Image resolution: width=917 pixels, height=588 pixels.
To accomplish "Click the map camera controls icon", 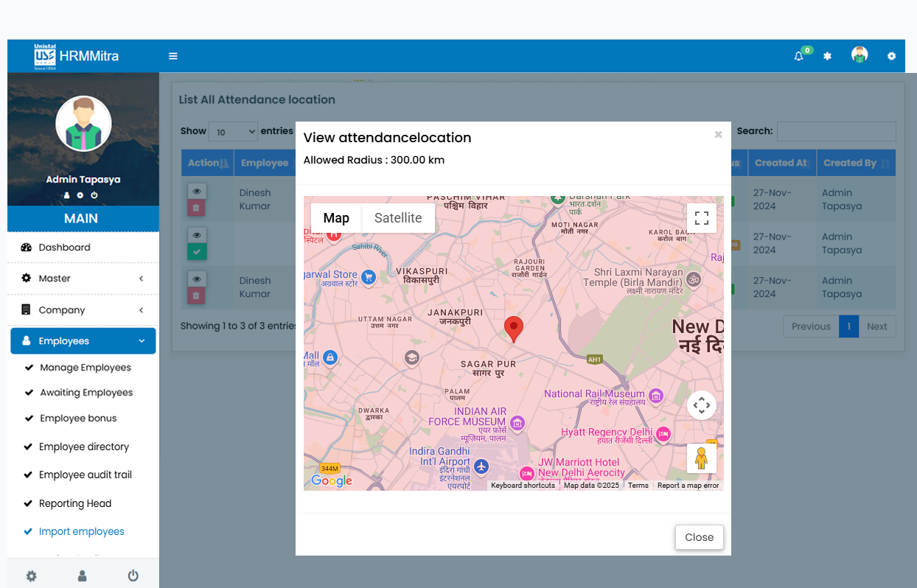I will tap(701, 405).
